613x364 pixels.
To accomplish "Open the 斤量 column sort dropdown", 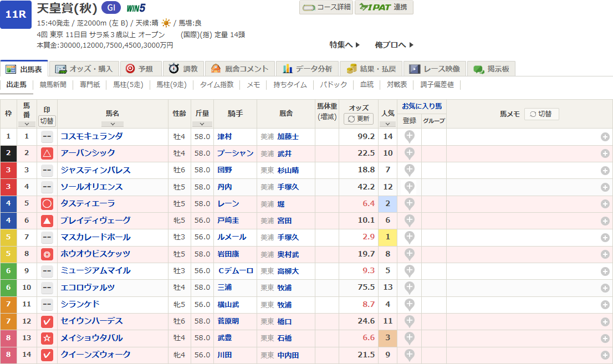I will pos(202,124).
